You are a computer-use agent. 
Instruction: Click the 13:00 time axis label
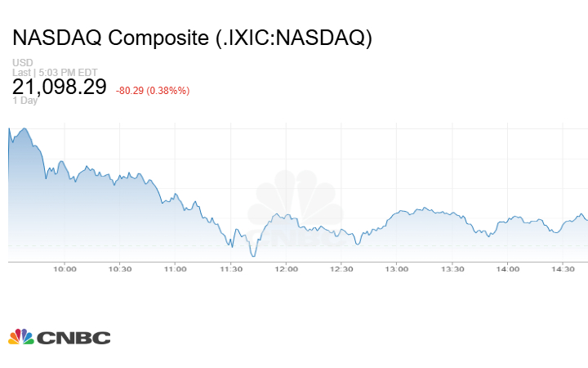pyautogui.click(x=397, y=269)
